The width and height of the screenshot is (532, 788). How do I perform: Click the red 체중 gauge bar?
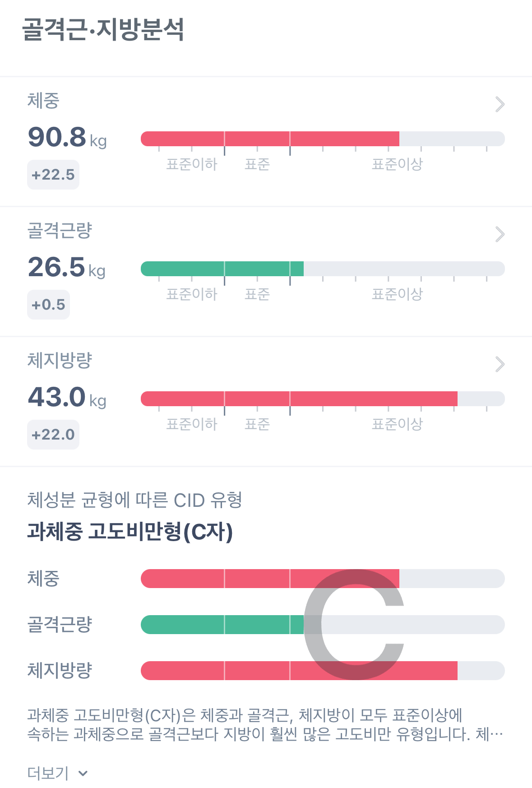(x=270, y=139)
